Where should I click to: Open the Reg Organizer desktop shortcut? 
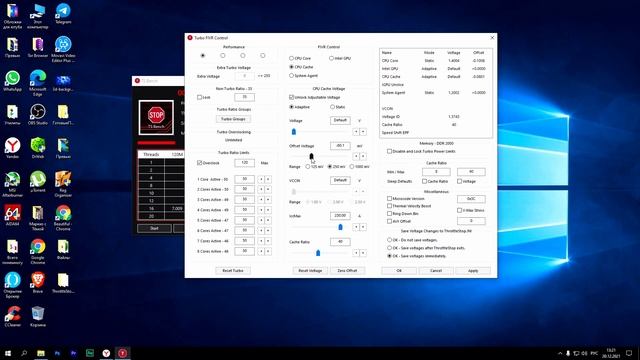coord(63,184)
